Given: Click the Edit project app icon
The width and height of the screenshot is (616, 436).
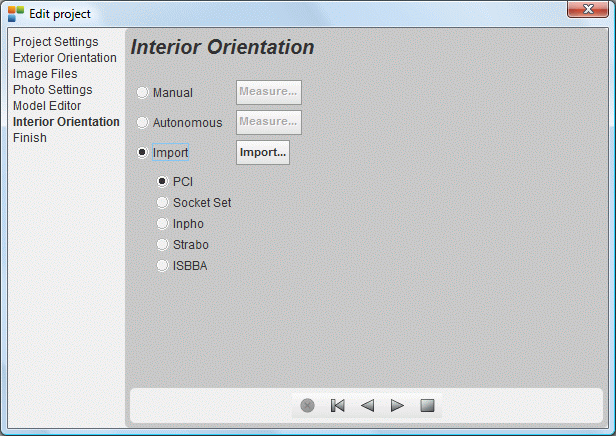Looking at the screenshot, I should [16, 14].
